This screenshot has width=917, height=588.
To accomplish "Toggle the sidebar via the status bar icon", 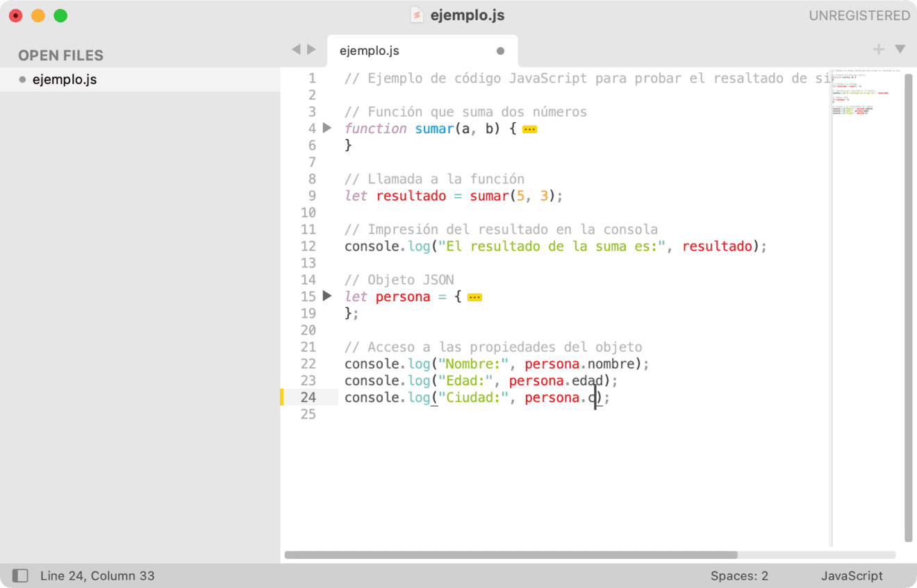I will tap(20, 575).
